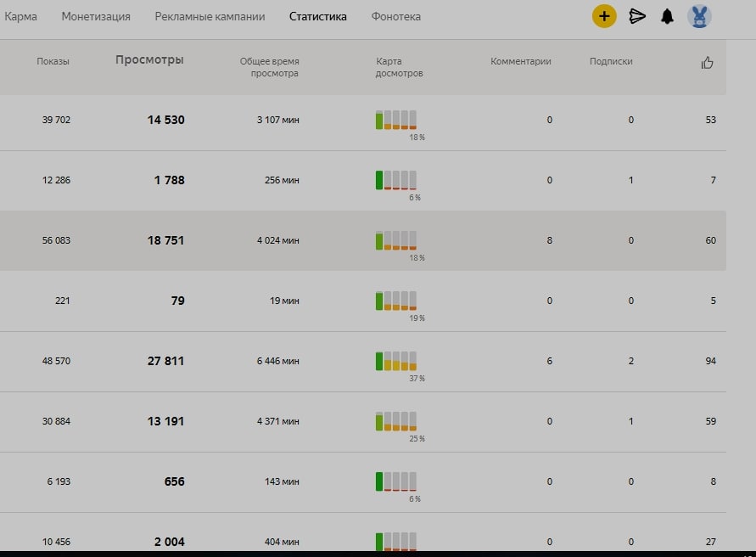
Task: Click the watch time 143 мин
Action: (282, 481)
